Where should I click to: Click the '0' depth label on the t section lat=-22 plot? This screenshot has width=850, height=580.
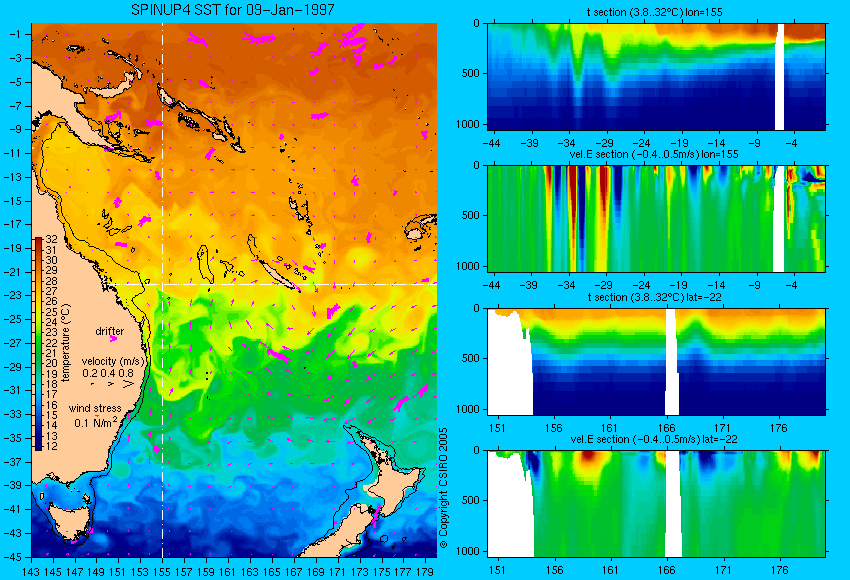pos(476,308)
